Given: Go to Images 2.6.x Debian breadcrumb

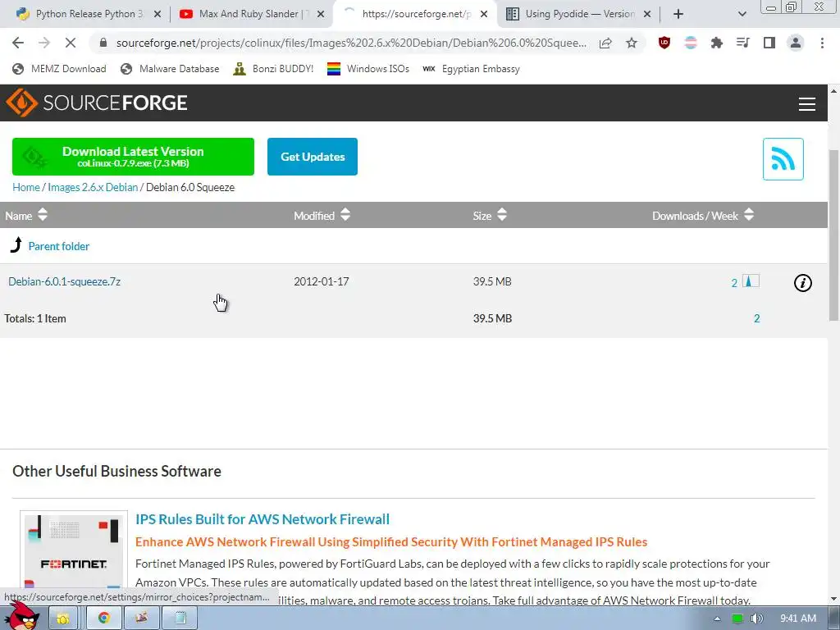Looking at the screenshot, I should tap(93, 187).
